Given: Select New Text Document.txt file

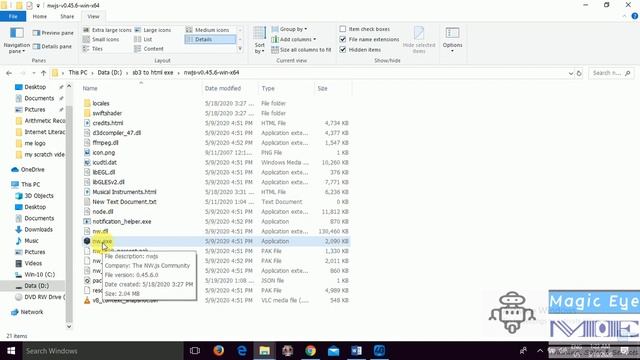Looking at the screenshot, I should point(124,202).
